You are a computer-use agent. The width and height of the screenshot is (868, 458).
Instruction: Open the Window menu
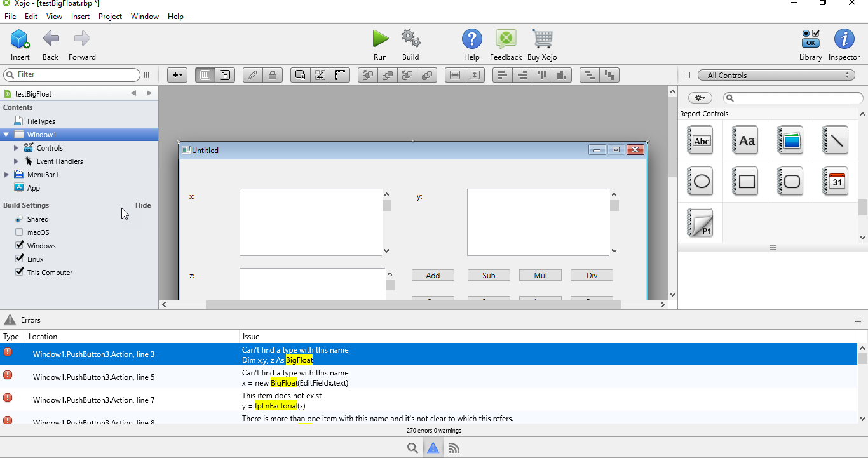click(x=145, y=17)
